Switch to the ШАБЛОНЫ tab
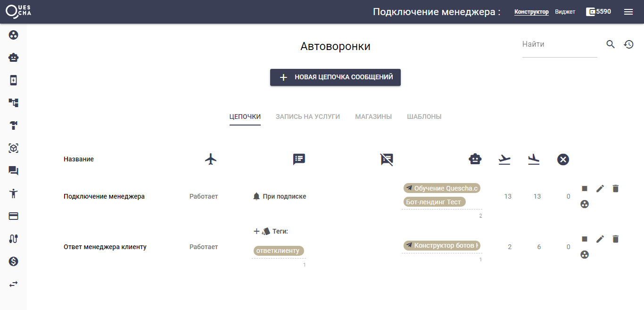Image resolution: width=644 pixels, height=310 pixels. click(x=424, y=116)
